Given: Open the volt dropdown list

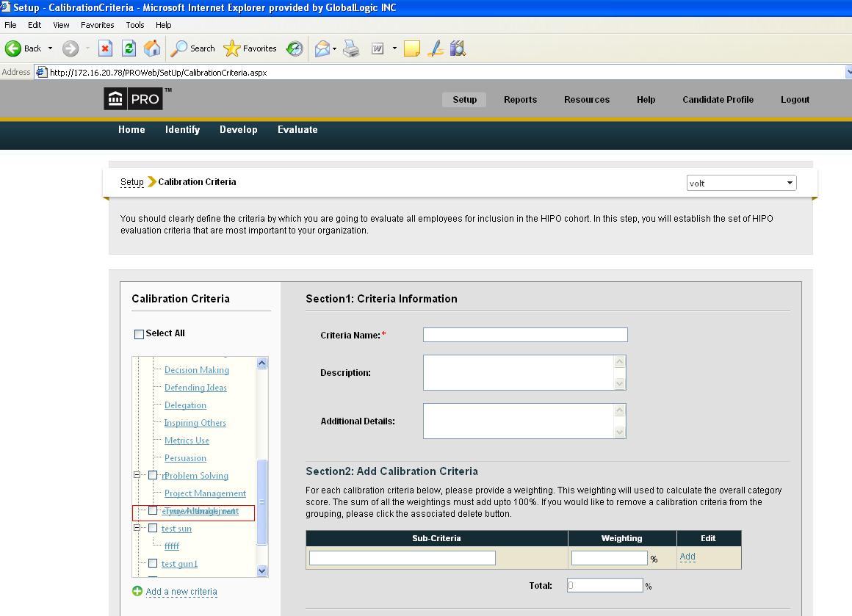Looking at the screenshot, I should point(741,183).
